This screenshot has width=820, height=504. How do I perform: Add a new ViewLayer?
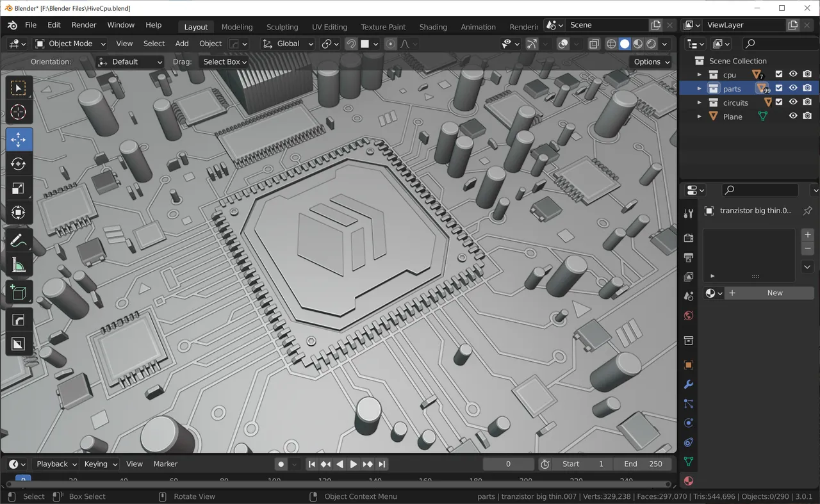coord(792,25)
